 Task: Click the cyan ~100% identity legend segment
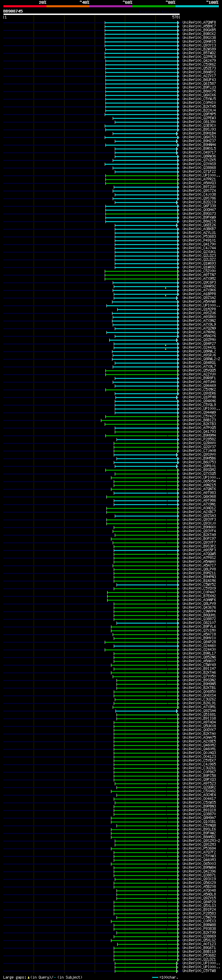pos(197,6)
